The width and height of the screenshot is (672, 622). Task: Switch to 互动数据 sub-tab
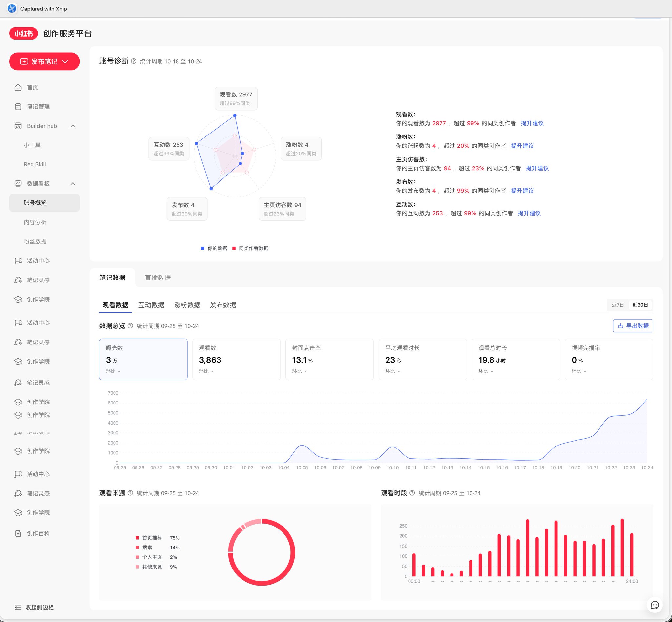[151, 305]
